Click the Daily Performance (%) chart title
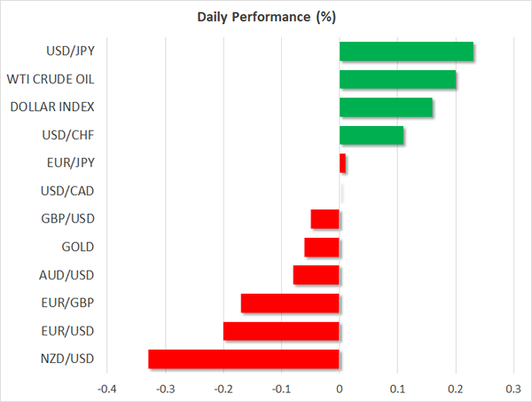This screenshot has height=402, width=532. 266,18
